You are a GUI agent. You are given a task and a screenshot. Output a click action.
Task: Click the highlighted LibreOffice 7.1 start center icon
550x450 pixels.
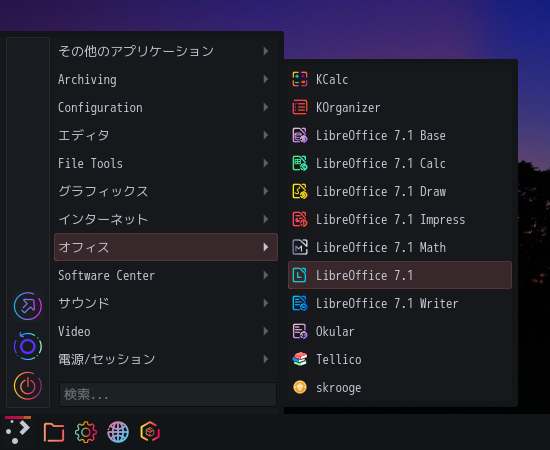click(x=300, y=275)
